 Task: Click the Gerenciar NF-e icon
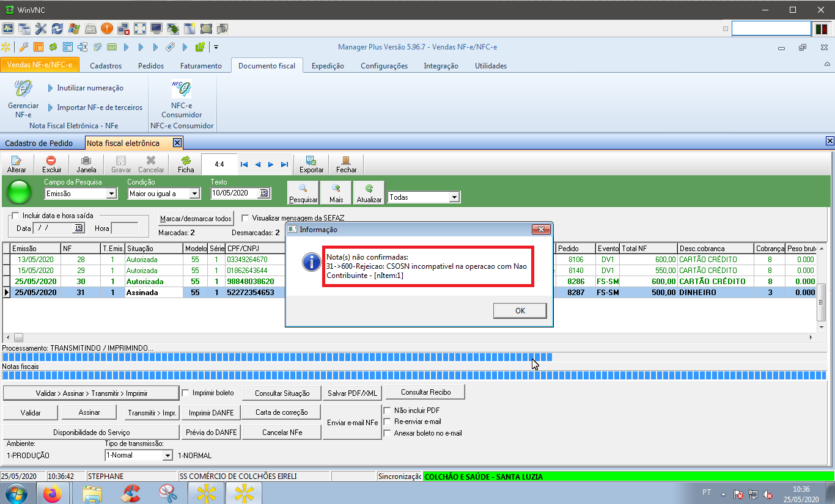click(x=23, y=90)
